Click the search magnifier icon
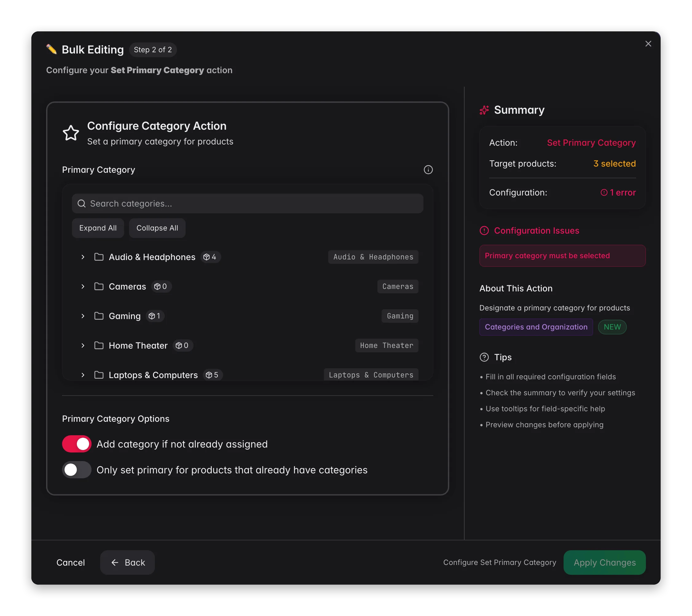Image resolution: width=692 pixels, height=616 pixels. (x=82, y=203)
